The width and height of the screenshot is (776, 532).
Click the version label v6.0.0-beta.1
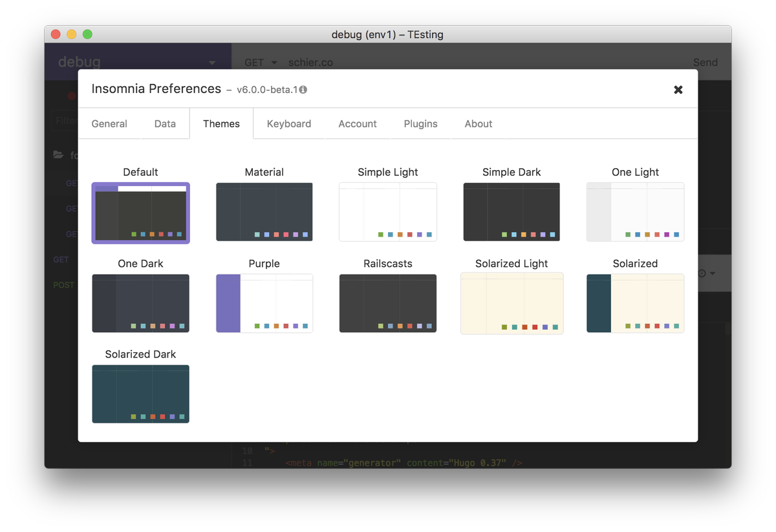coord(267,90)
